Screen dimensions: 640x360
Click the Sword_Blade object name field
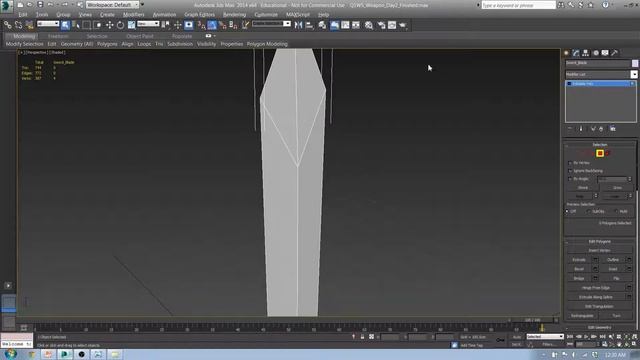pos(598,63)
